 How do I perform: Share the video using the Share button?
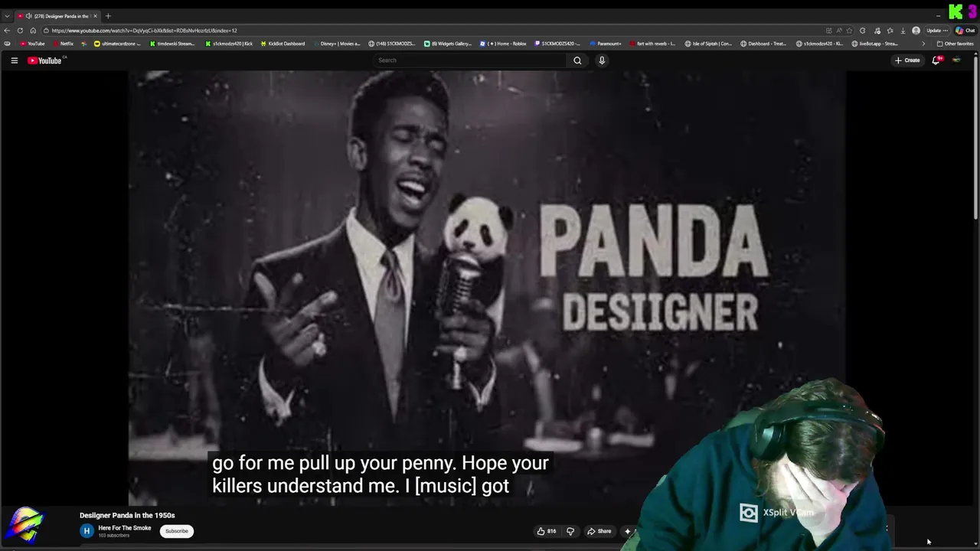point(599,531)
